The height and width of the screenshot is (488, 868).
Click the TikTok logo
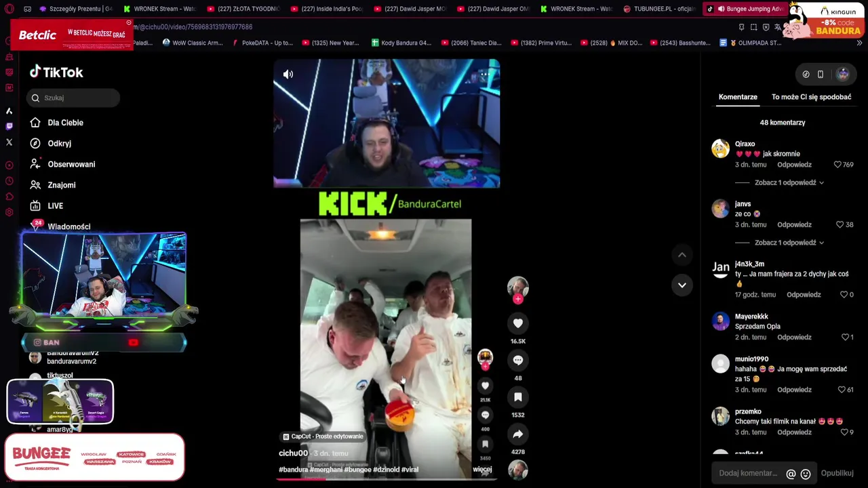56,72
